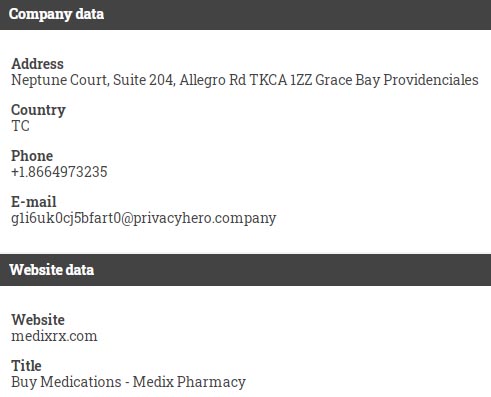Click the E-mail label
The height and width of the screenshot is (397, 491).
click(34, 202)
